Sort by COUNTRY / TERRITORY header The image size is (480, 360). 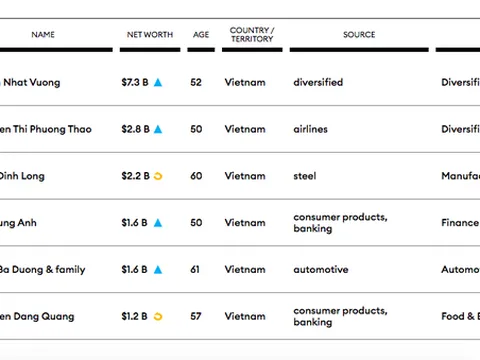tap(252, 35)
